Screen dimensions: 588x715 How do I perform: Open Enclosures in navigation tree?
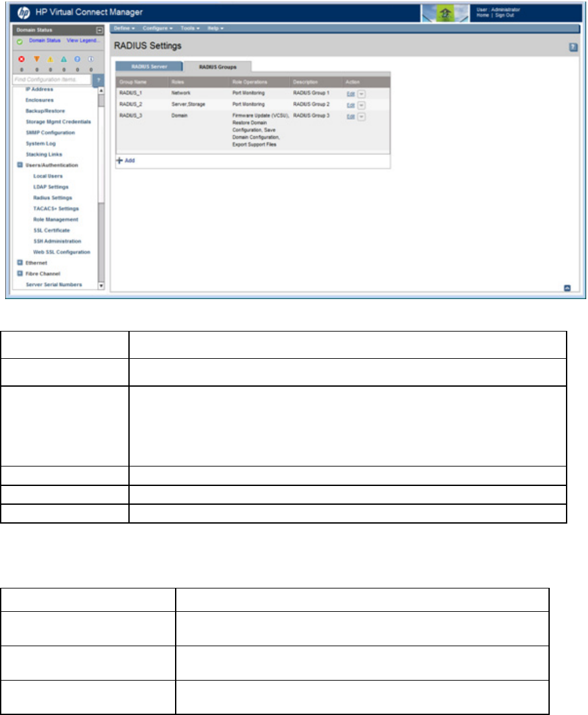pos(40,101)
